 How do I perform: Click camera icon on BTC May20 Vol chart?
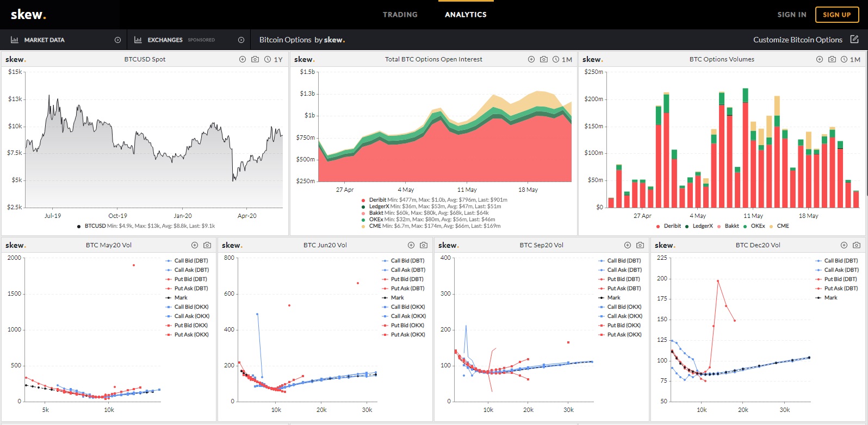point(207,245)
